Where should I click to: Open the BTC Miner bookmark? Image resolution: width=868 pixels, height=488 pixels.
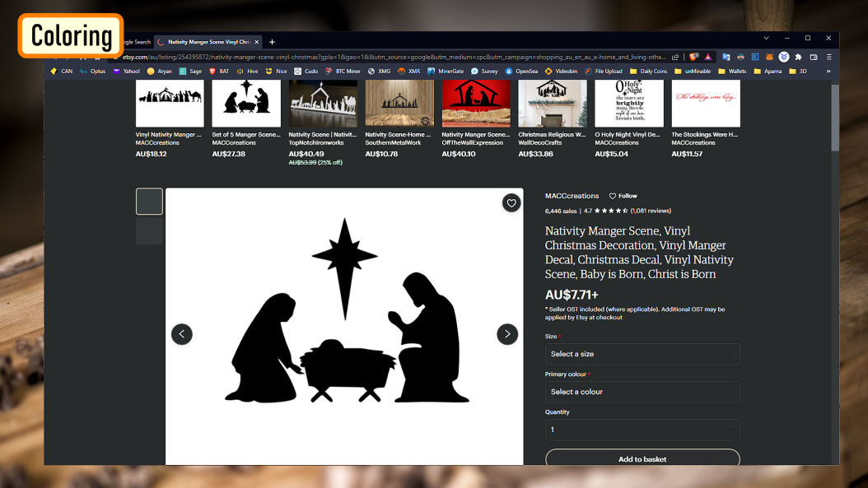343,72
